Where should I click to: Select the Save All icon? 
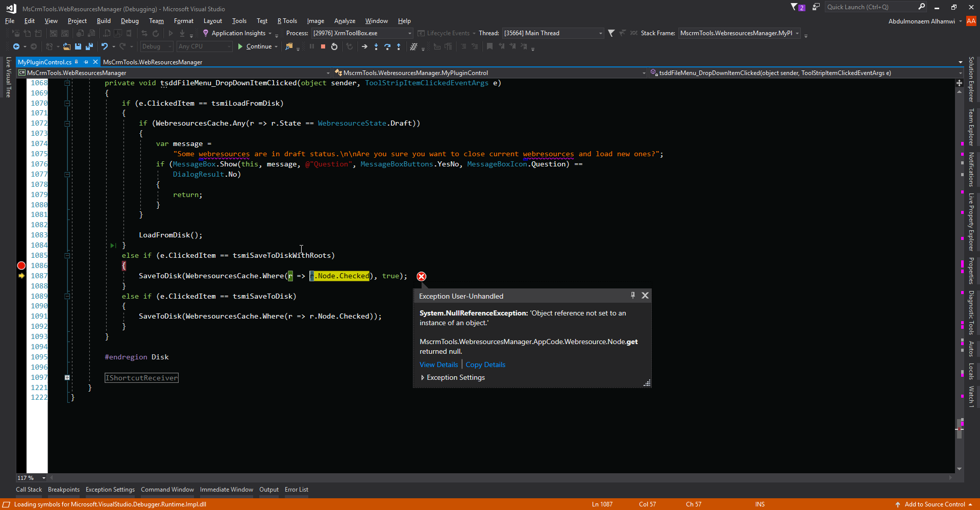[x=89, y=46]
